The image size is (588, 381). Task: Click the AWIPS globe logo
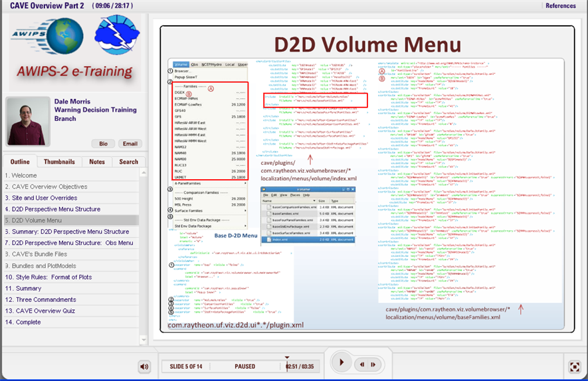click(x=48, y=36)
